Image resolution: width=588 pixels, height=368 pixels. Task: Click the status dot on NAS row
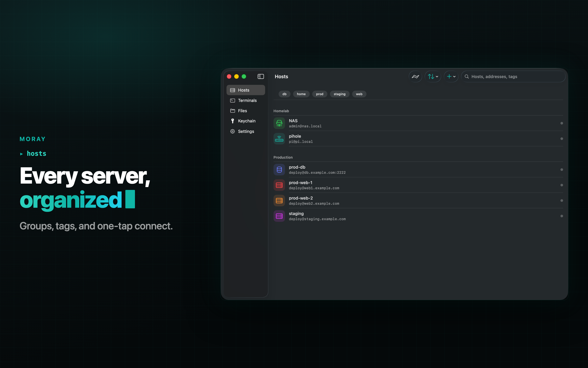click(x=561, y=123)
